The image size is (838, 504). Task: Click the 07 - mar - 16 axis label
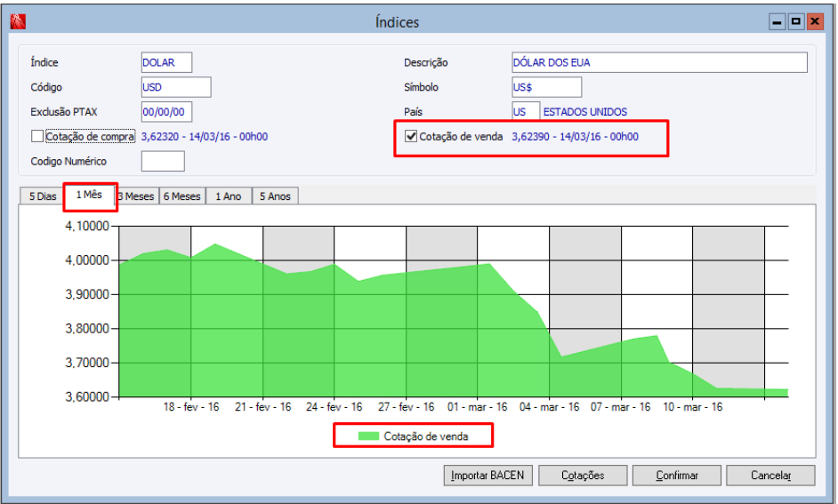[620, 407]
